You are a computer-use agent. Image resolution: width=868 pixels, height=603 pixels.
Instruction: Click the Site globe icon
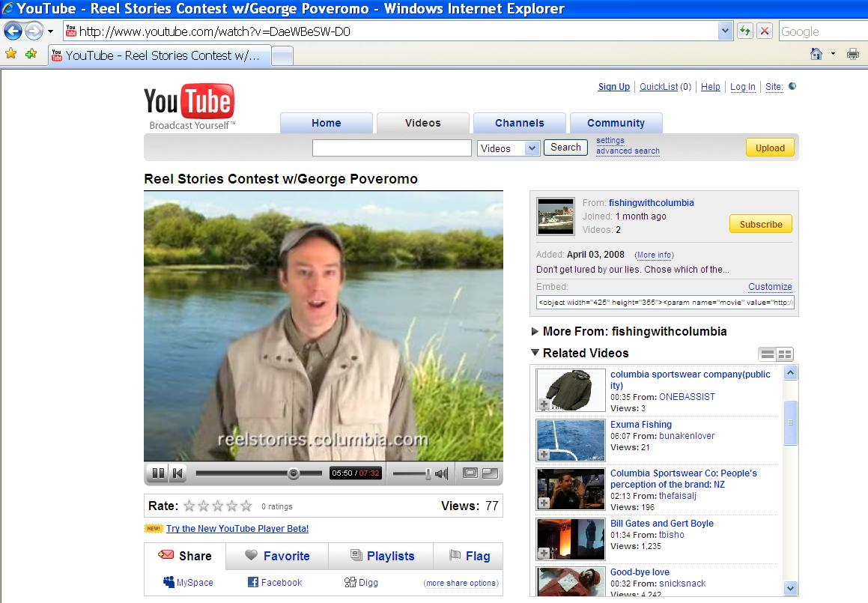pyautogui.click(x=792, y=86)
